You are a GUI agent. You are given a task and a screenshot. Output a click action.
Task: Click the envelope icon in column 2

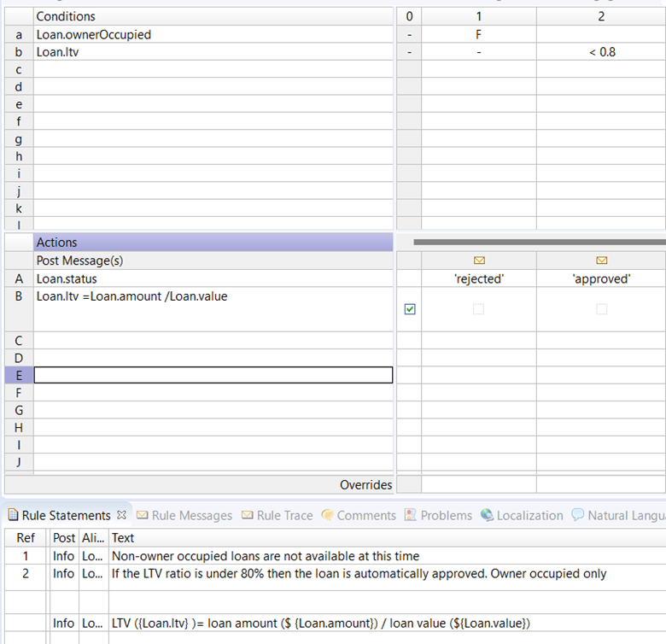click(601, 261)
